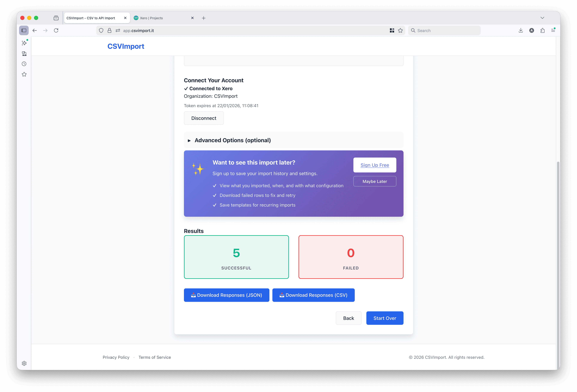Open a new tab with plus button
This screenshot has height=392, width=577.
click(x=204, y=18)
